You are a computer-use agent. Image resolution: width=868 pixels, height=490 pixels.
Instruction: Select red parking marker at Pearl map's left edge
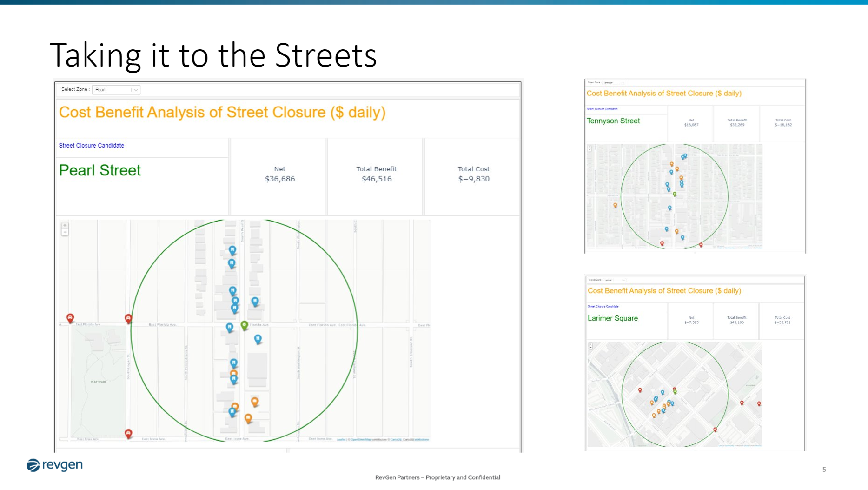tap(70, 318)
